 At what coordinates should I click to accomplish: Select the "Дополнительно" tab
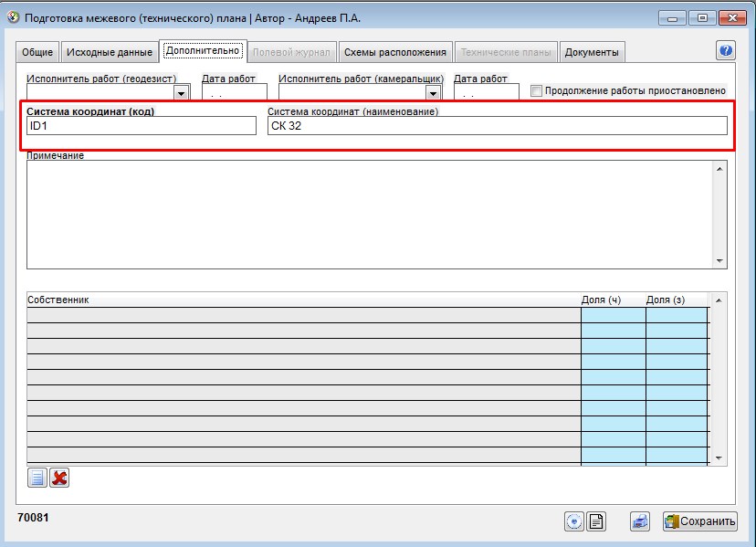(203, 50)
